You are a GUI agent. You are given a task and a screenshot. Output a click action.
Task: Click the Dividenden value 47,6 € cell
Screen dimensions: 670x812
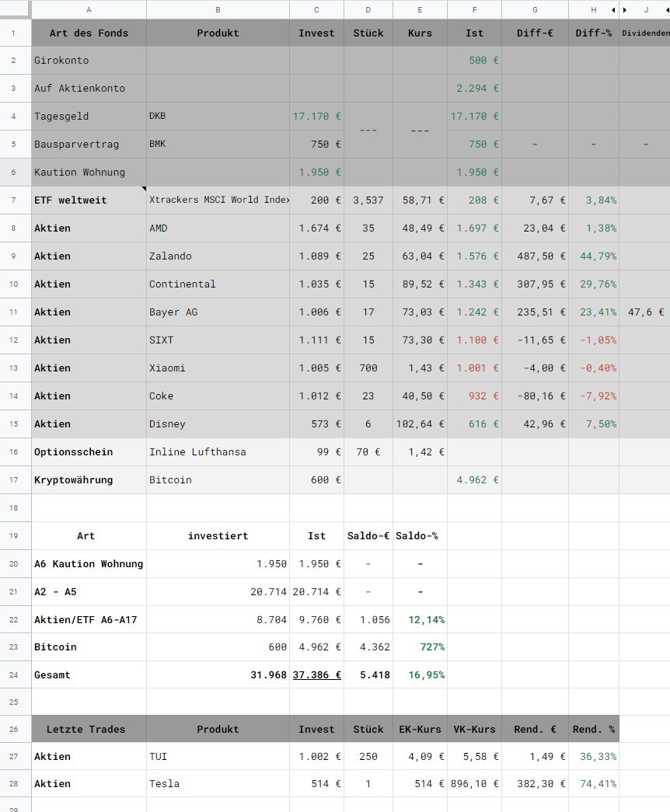[x=645, y=312]
